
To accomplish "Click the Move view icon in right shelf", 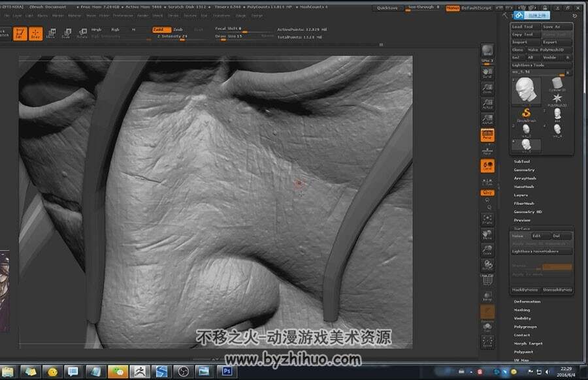I will (487, 235).
